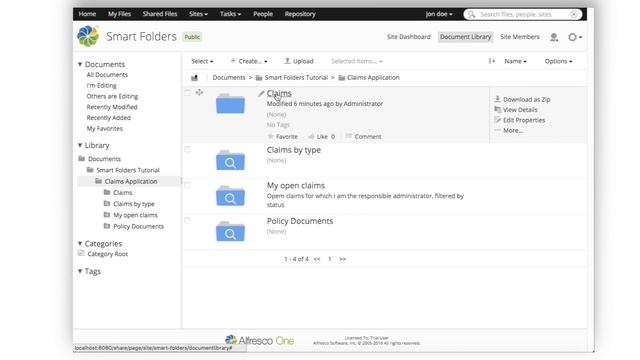Switch to Site Dashboard
640x360 pixels.
pyautogui.click(x=409, y=37)
